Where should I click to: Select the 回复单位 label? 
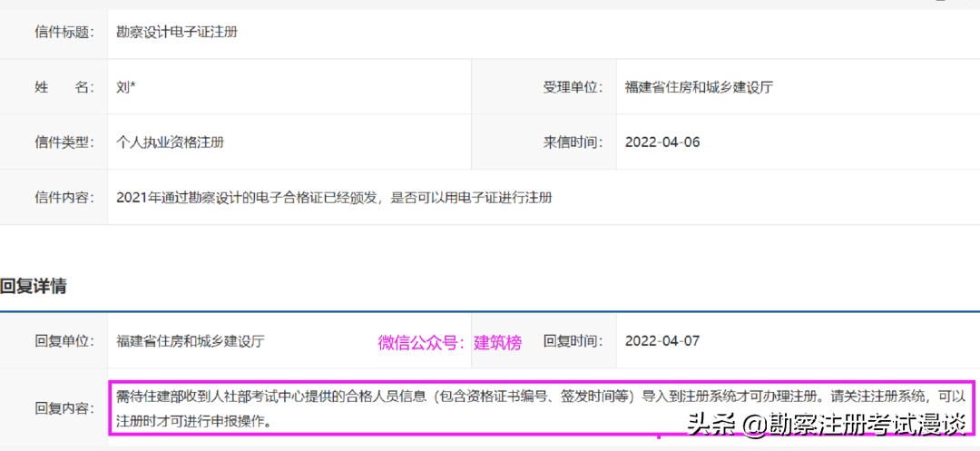64,341
